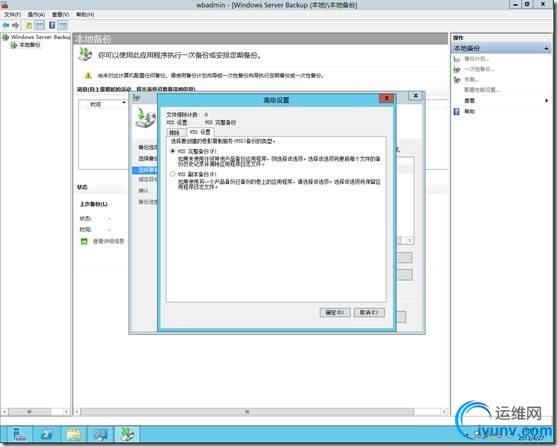Click the 上次备份(L) heading
558x447 pixels.
click(x=94, y=204)
